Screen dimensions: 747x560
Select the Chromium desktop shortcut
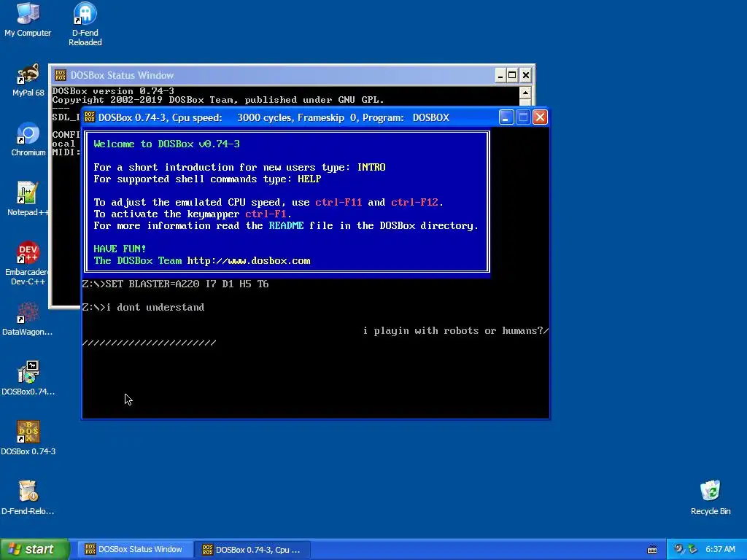28,139
